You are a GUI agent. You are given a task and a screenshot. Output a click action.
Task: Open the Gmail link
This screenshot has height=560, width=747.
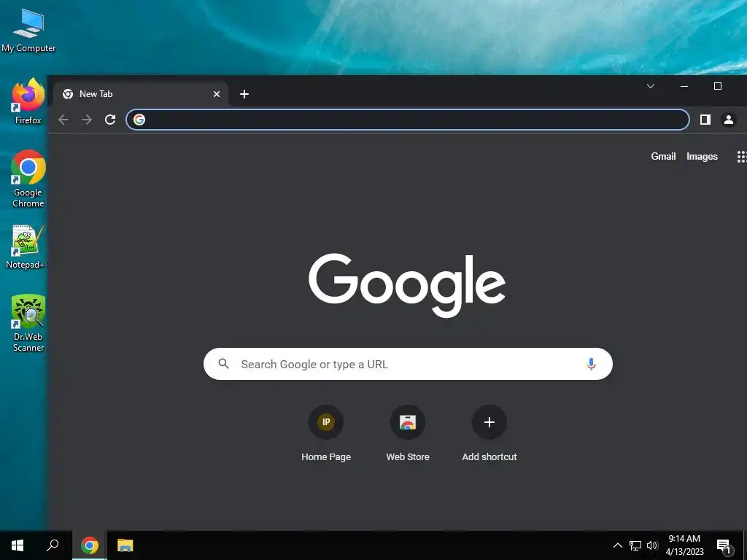pos(663,156)
